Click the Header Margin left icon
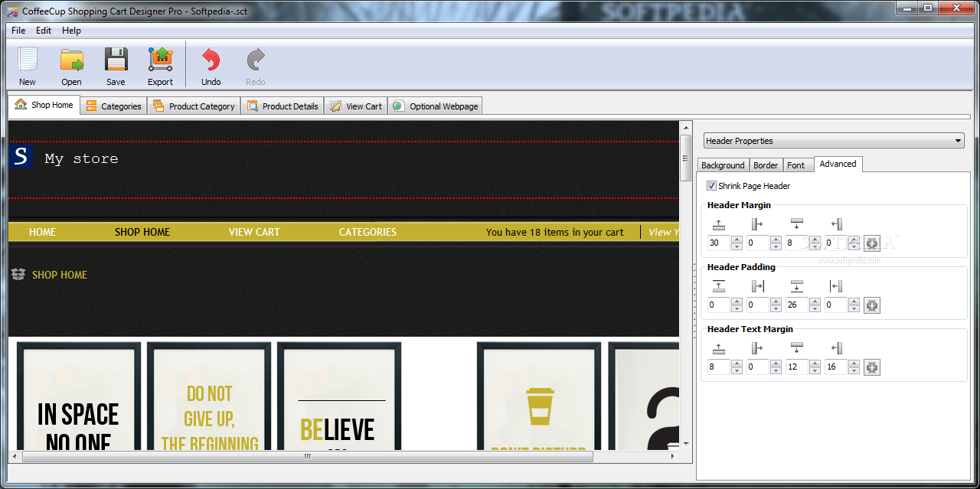 coord(835,224)
